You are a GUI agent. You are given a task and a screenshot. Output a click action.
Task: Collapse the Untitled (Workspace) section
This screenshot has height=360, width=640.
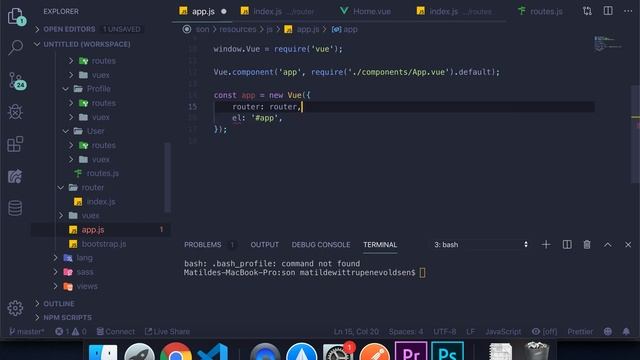click(x=87, y=44)
